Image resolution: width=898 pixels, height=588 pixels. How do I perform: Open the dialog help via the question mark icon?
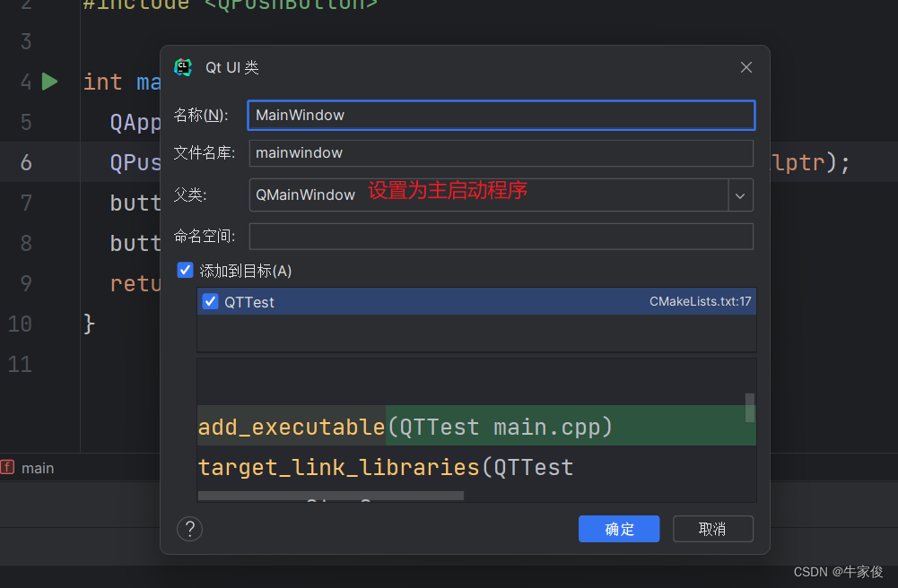click(x=189, y=529)
